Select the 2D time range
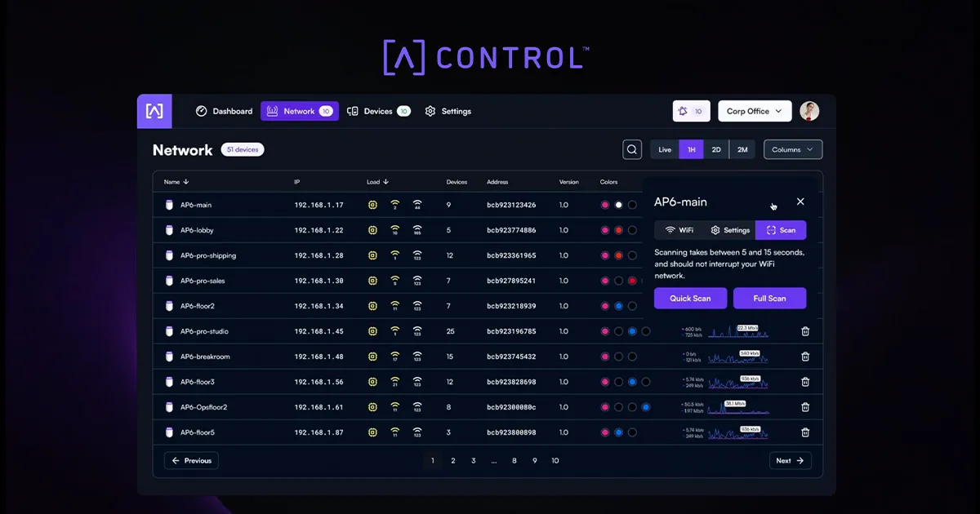 pyautogui.click(x=716, y=149)
